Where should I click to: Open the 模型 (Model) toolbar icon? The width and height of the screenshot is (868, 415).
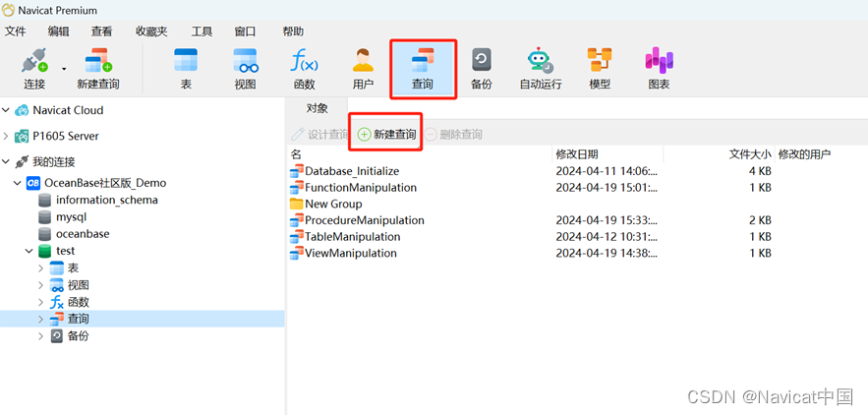coord(600,69)
